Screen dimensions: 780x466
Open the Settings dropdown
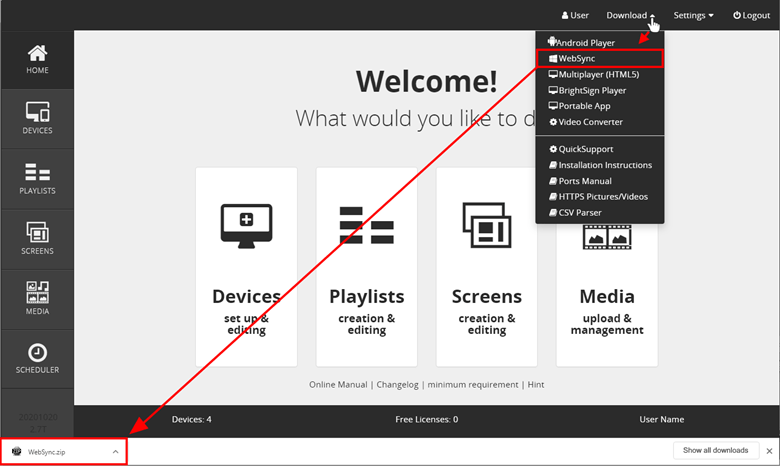tap(693, 15)
